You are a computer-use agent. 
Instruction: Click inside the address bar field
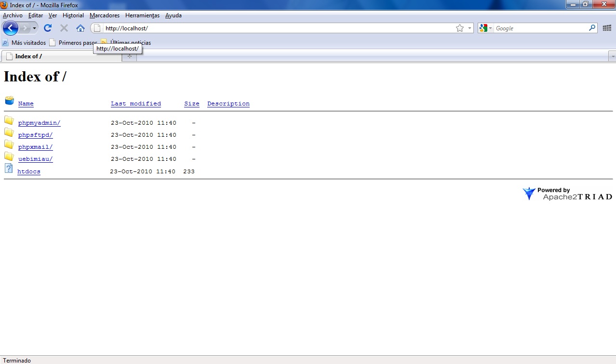pyautogui.click(x=241, y=28)
